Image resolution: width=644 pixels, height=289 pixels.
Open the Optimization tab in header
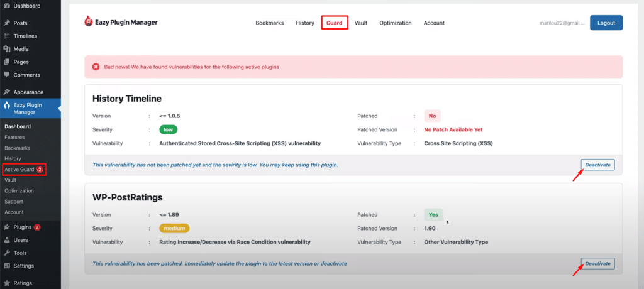[395, 23]
